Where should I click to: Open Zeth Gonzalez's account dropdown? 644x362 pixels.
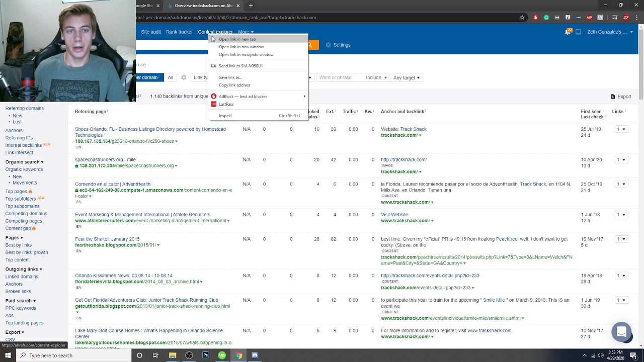610,32
